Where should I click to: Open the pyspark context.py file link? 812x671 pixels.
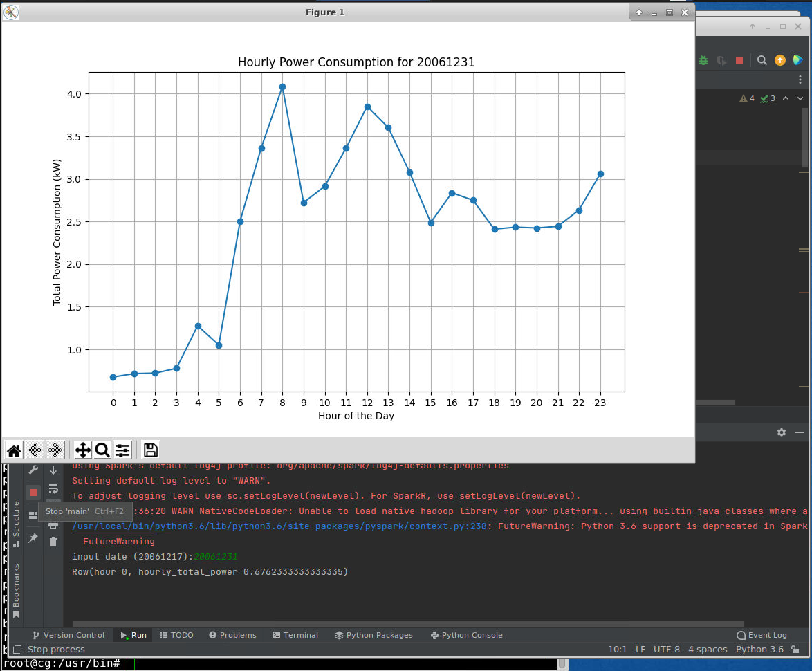[279, 526]
